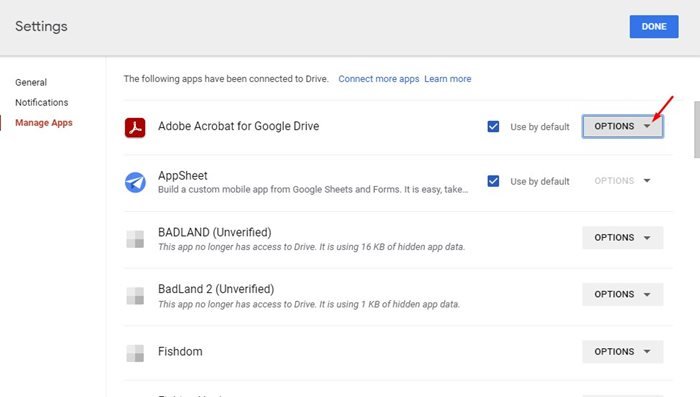Screen dimensions: 700x397
Task: Open Options menu for Fishdom
Action: pos(622,351)
